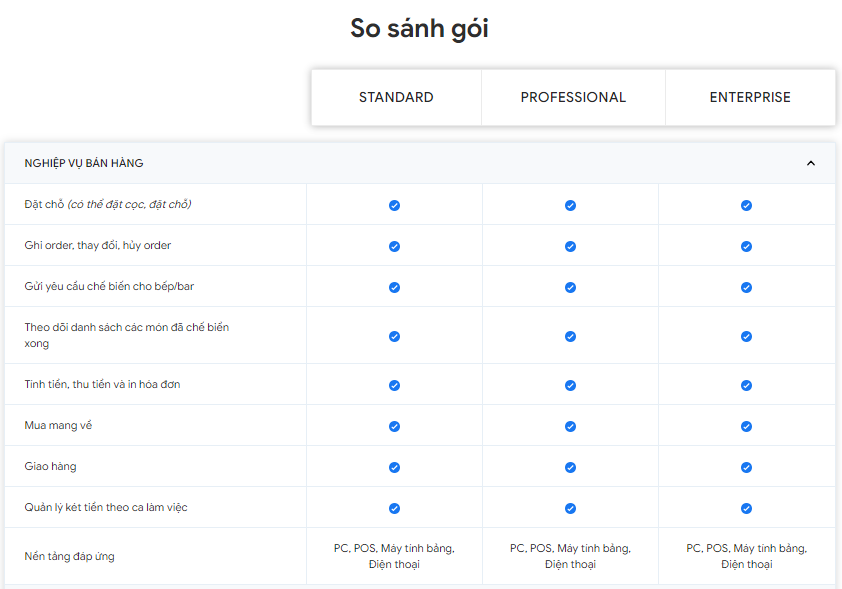Image resolution: width=842 pixels, height=589 pixels.
Task: Click Professional checkmark for Quản lý két tiền row
Action: [570, 508]
